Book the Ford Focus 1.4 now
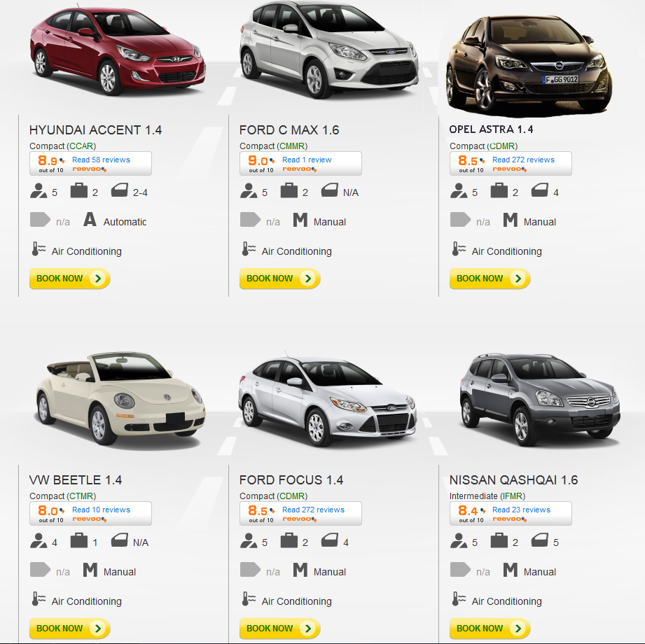 point(279,629)
